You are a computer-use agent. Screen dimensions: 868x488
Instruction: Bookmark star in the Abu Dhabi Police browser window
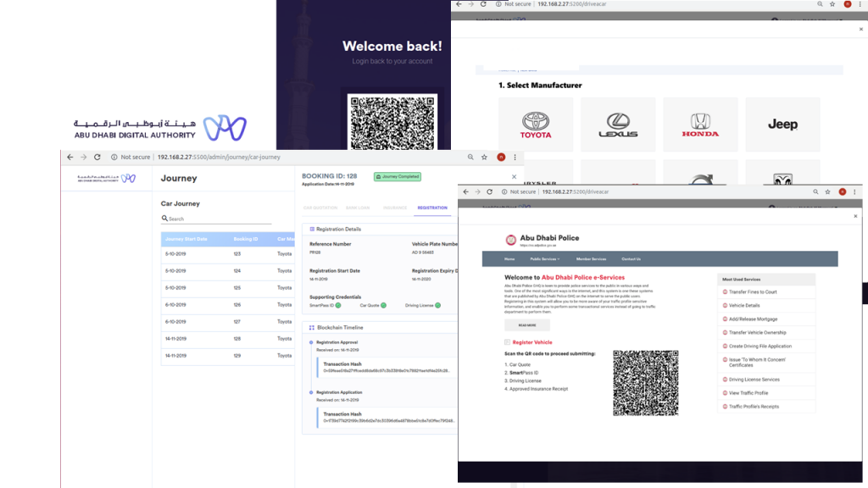[x=827, y=192]
